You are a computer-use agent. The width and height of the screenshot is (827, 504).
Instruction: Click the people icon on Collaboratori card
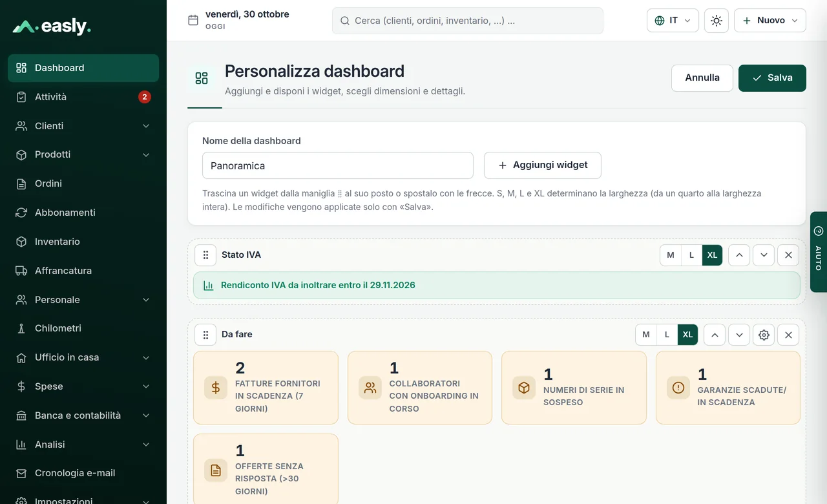coord(370,388)
